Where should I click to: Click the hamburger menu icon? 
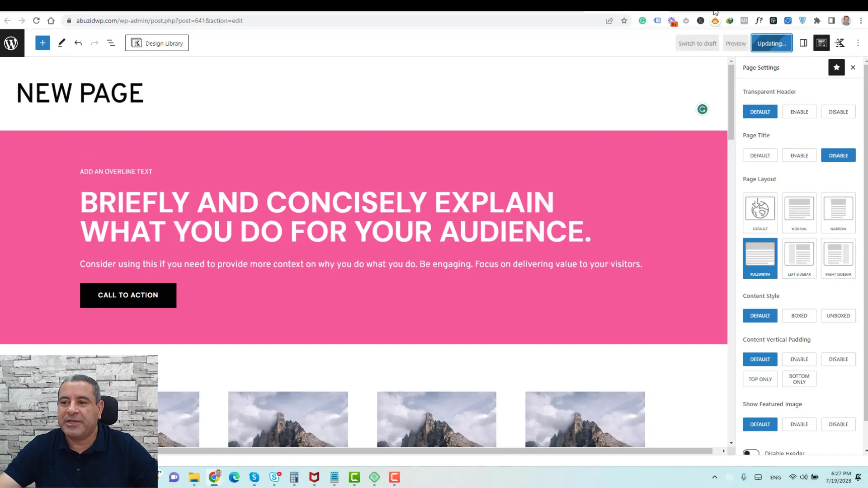111,43
